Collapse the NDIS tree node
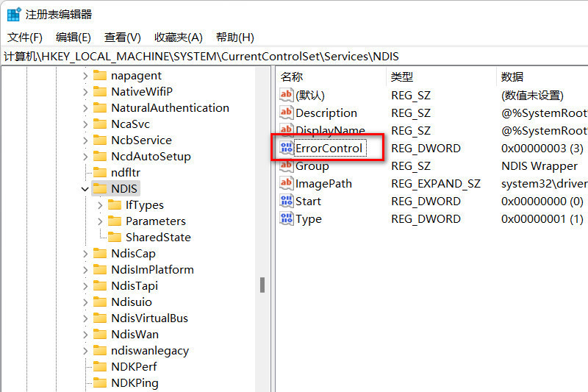 click(x=85, y=189)
